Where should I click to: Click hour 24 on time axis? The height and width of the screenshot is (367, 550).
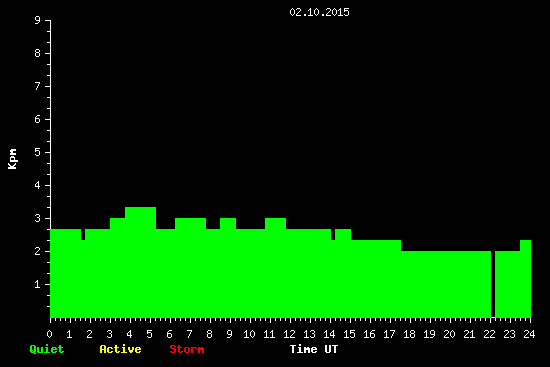[529, 334]
